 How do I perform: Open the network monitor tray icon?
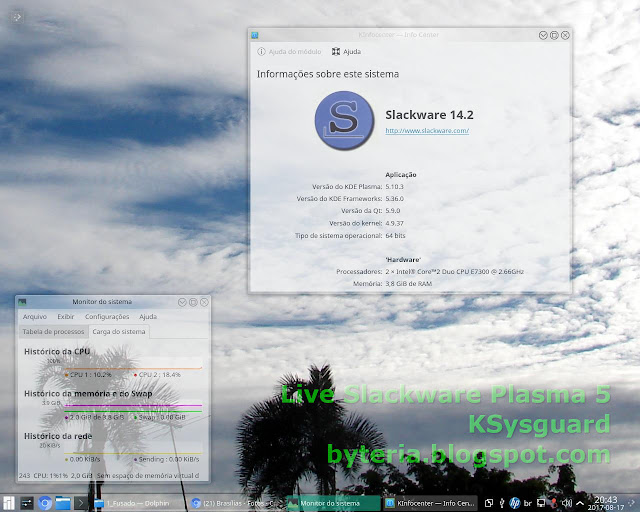541,503
